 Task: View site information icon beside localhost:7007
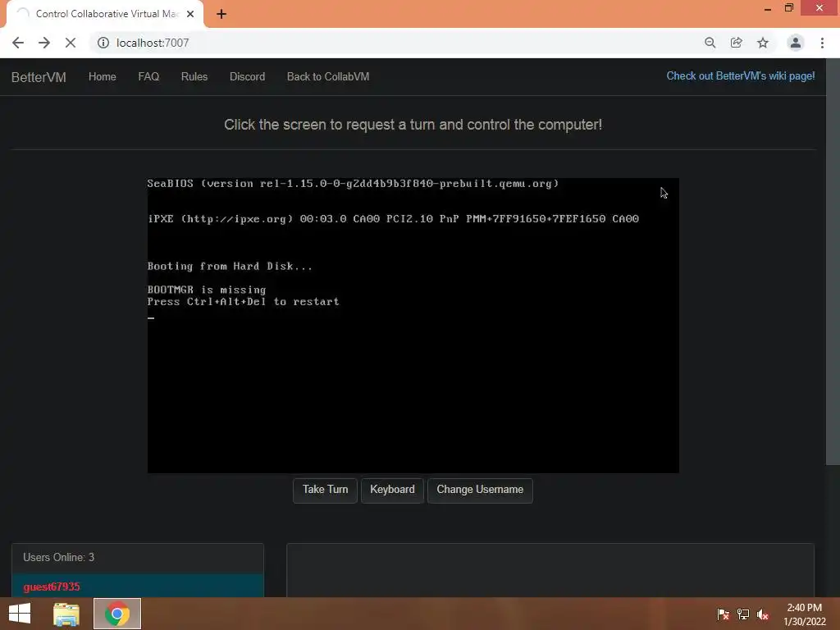point(103,43)
